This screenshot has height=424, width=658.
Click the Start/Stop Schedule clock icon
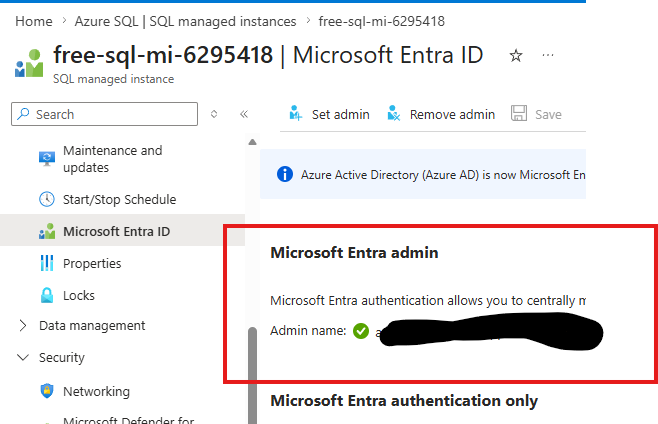47,199
